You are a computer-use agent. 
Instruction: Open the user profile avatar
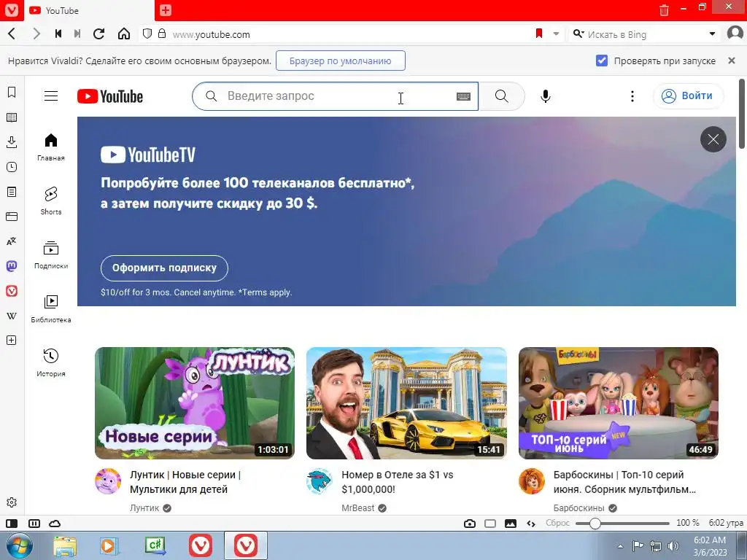tap(735, 34)
